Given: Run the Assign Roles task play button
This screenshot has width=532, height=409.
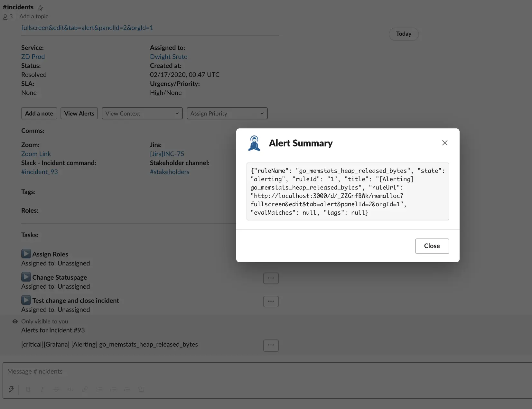Looking at the screenshot, I should click(26, 254).
